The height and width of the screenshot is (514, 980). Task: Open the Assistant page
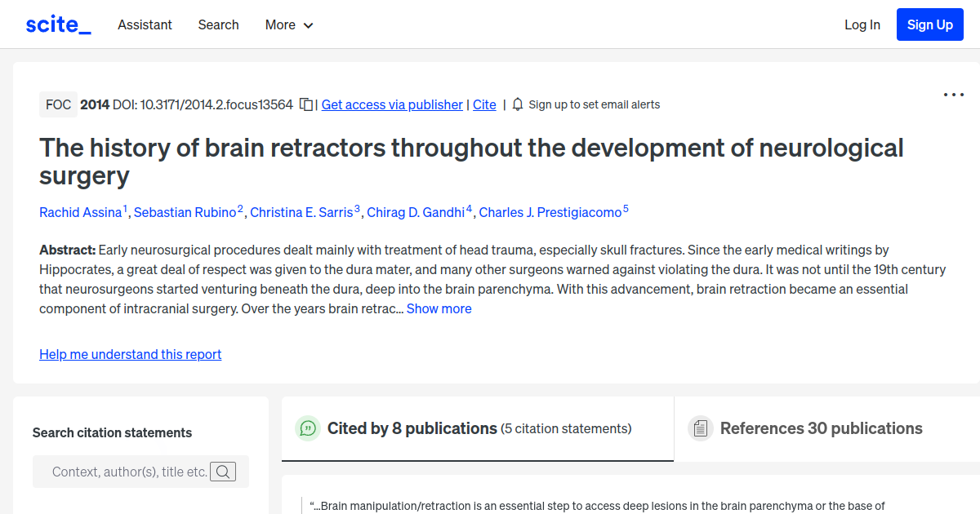click(x=145, y=24)
